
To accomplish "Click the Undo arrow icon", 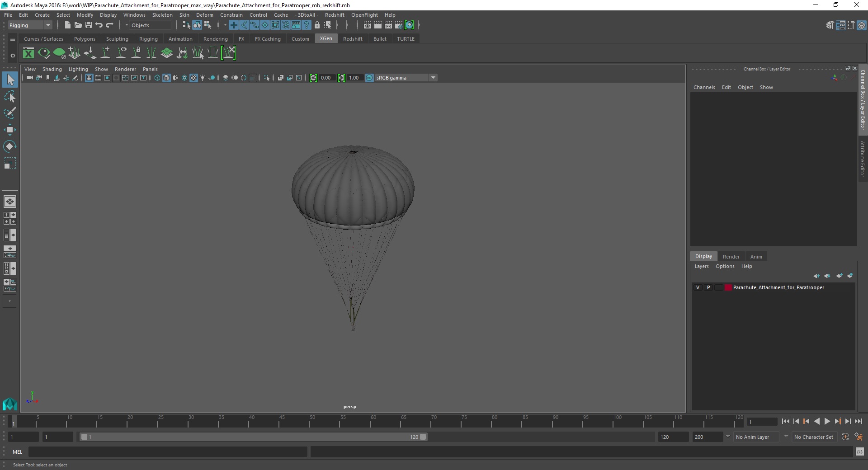I will (99, 25).
